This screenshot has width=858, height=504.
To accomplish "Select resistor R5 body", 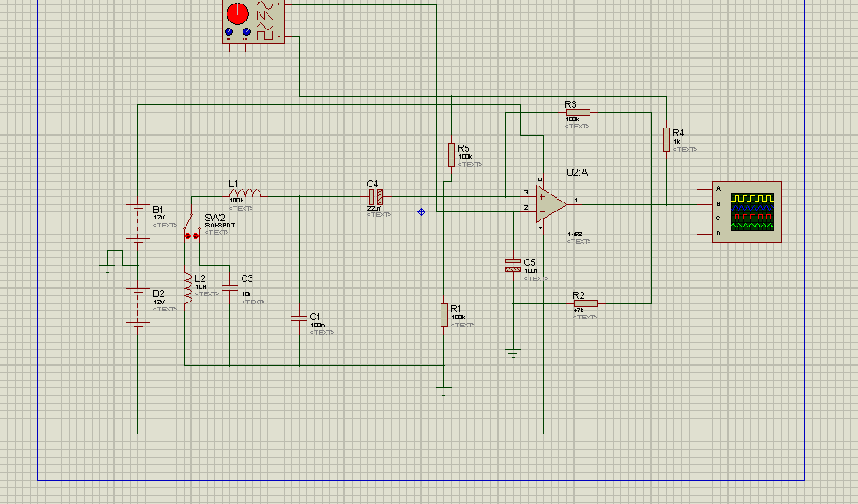I will (451, 154).
